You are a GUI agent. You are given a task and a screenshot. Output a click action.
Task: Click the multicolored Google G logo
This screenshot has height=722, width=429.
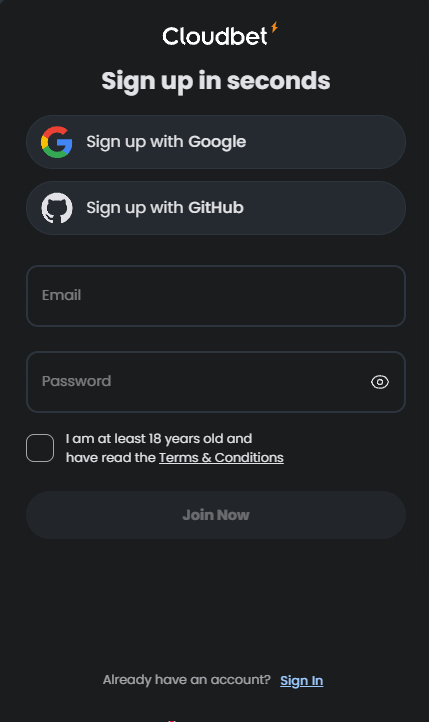click(x=57, y=142)
